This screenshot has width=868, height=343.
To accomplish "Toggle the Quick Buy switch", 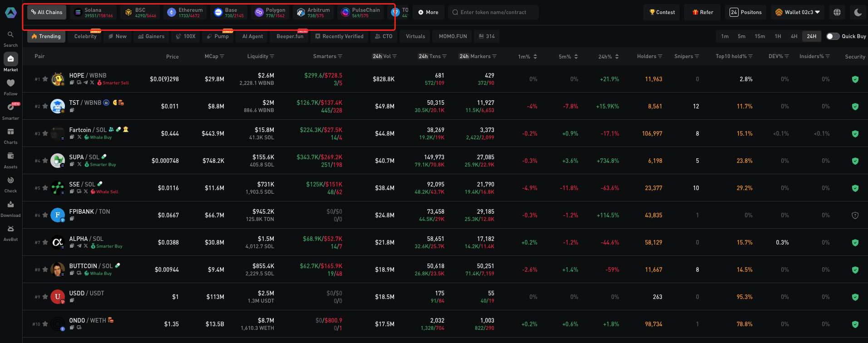I will [x=833, y=36].
